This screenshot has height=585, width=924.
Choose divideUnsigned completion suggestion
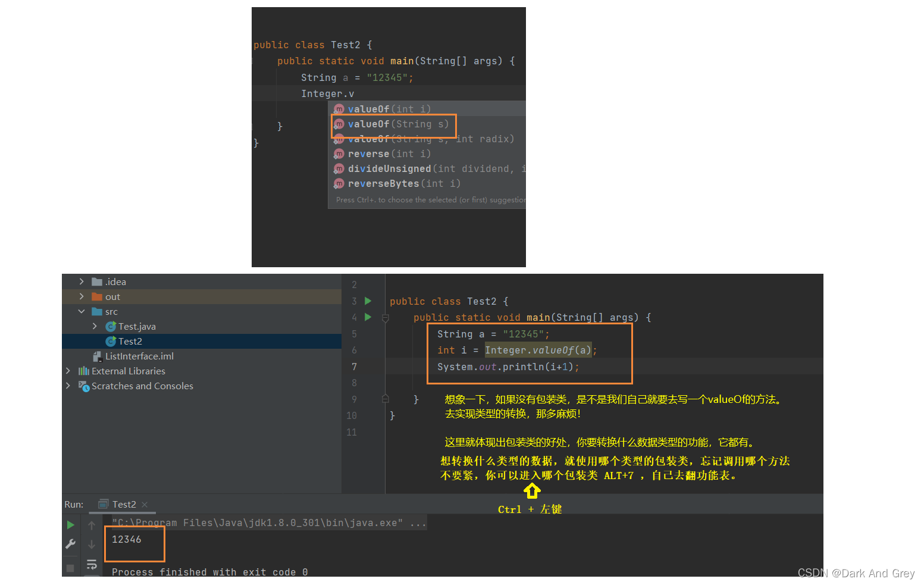pyautogui.click(x=427, y=168)
